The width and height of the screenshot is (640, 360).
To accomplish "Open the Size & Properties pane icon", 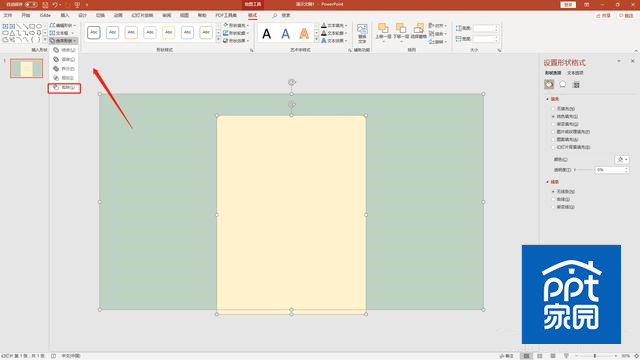I will click(x=576, y=85).
